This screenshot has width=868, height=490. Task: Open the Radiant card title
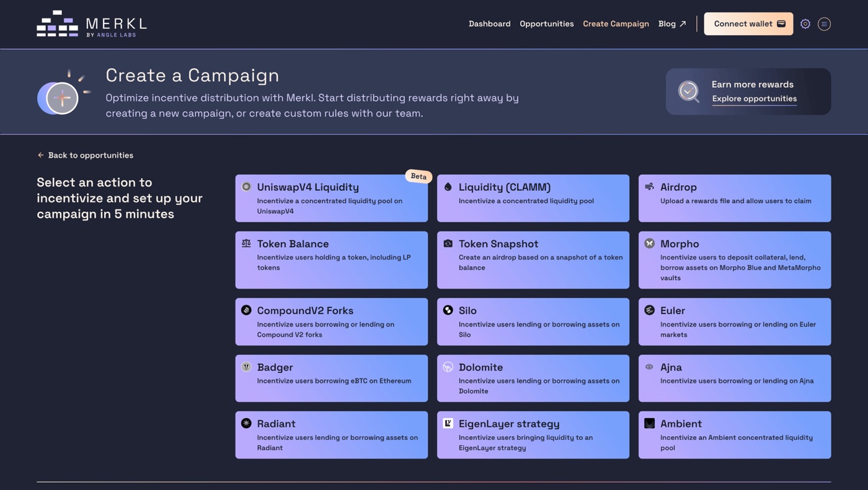point(276,423)
